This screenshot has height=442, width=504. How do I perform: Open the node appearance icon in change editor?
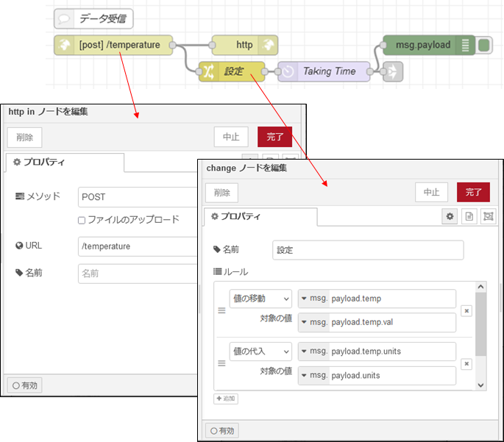pos(487,216)
